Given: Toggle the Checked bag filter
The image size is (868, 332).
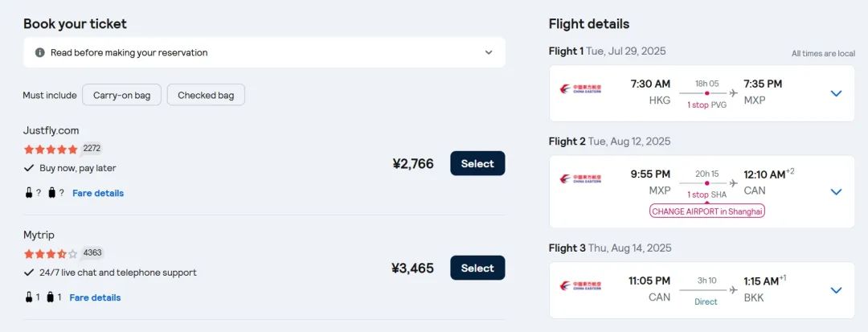Looking at the screenshot, I should (x=206, y=95).
